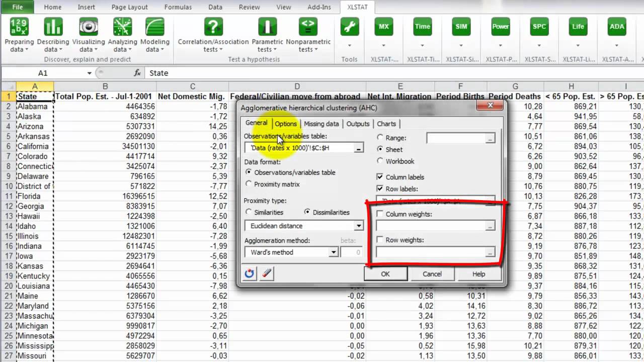
Task: Click the XLSTAT SIM module icon
Action: (x=461, y=27)
